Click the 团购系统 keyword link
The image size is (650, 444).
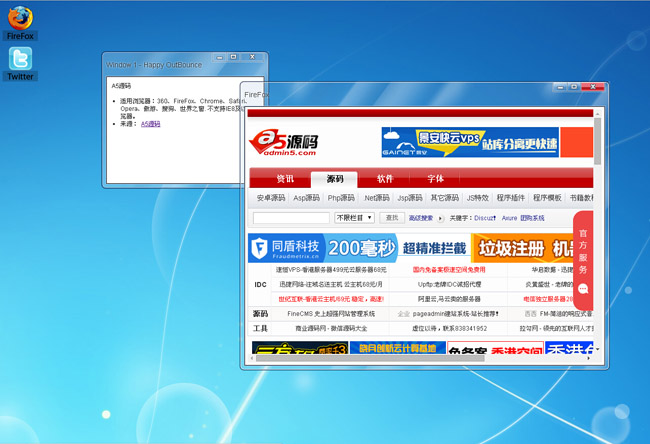[x=532, y=218]
